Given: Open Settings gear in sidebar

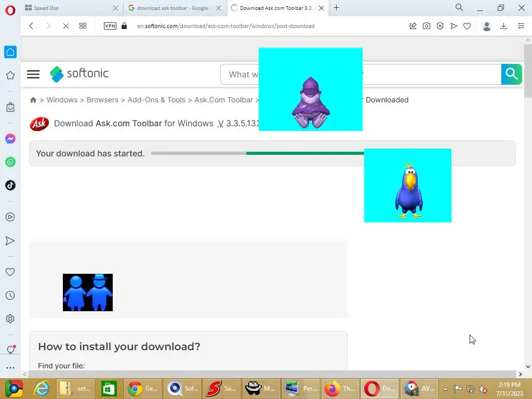Looking at the screenshot, I should coord(10,318).
